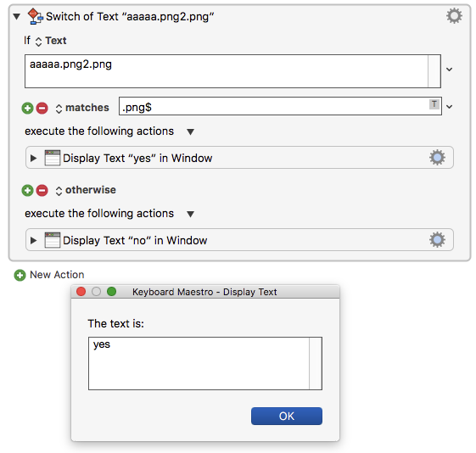Open the Switch action gear menu
Viewport: 476px width, 453px height.
coord(454,16)
